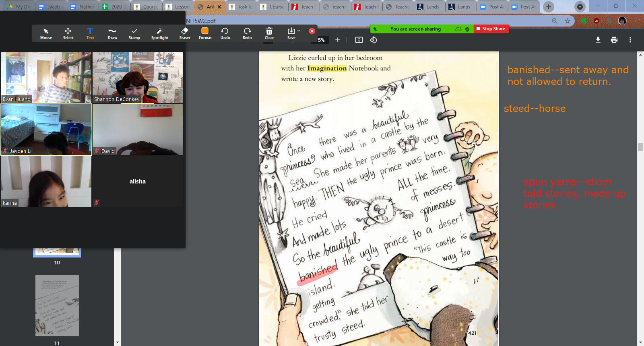Save the annotated screenshot
This screenshot has width=644, height=346.
point(291,33)
